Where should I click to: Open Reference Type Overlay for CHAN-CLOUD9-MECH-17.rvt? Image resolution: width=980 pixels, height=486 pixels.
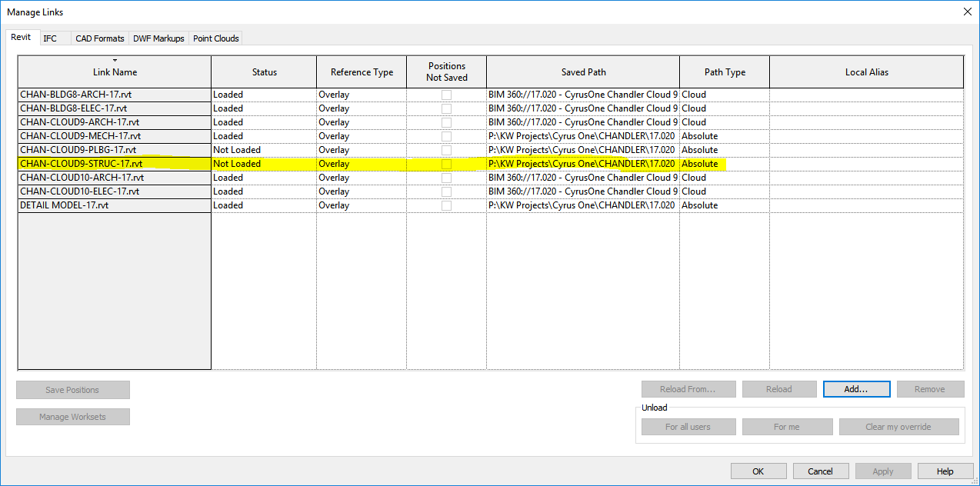point(362,136)
